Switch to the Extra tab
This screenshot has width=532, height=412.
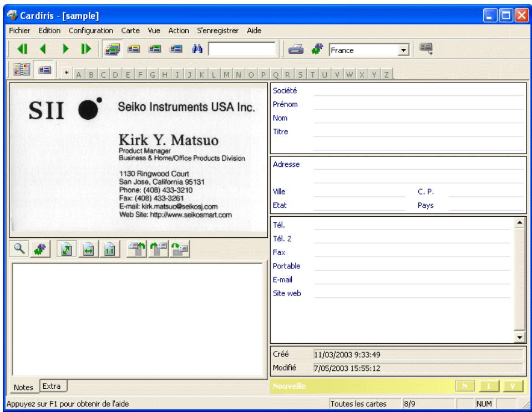(x=52, y=386)
